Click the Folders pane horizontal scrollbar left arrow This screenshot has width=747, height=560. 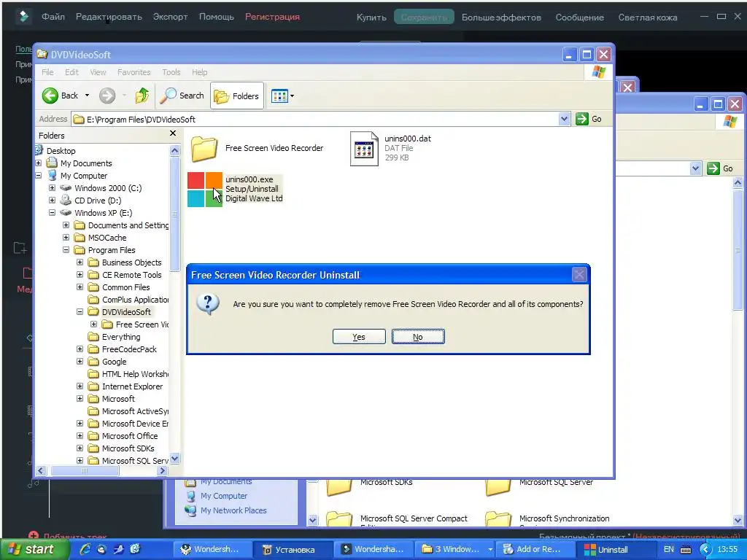point(41,470)
